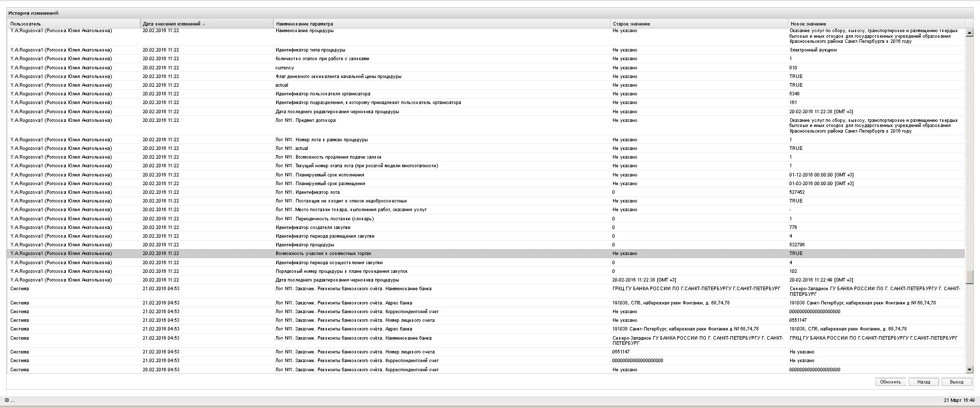
Task: Select the Флаг денежного эквивалента row
Action: 486,76
